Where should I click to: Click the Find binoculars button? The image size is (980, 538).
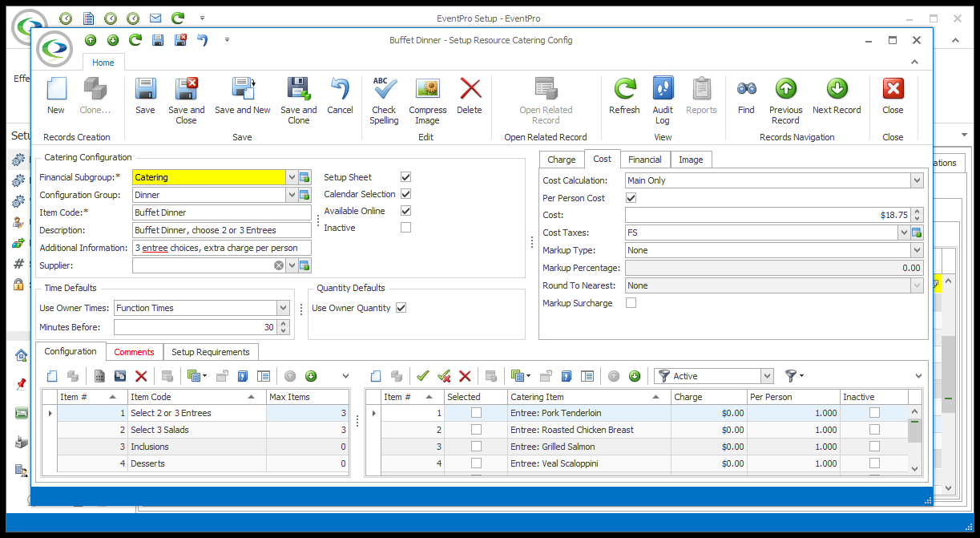(x=746, y=96)
